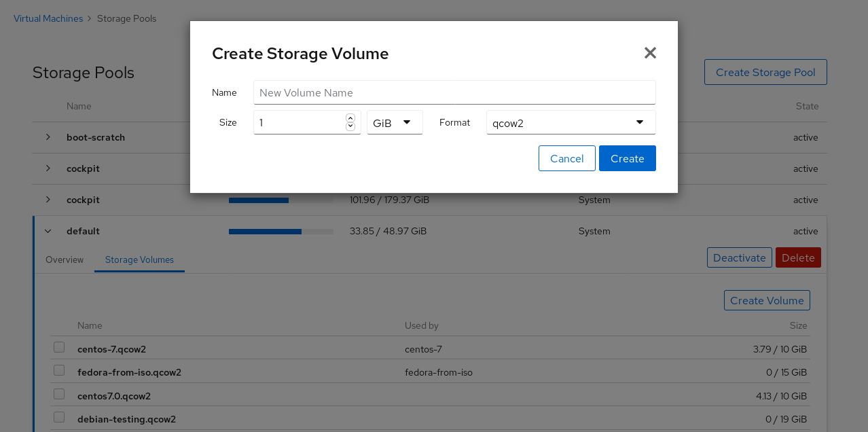Close the Create Storage Volume dialog
This screenshot has width=868, height=432.
[x=650, y=53]
